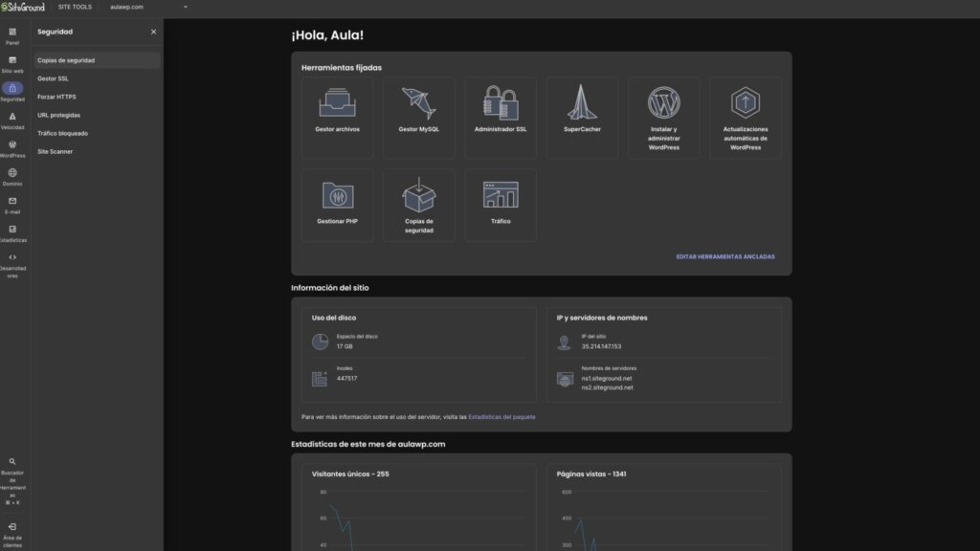Image resolution: width=980 pixels, height=551 pixels.
Task: Select Velocidad in the left sidebar
Action: point(12,121)
